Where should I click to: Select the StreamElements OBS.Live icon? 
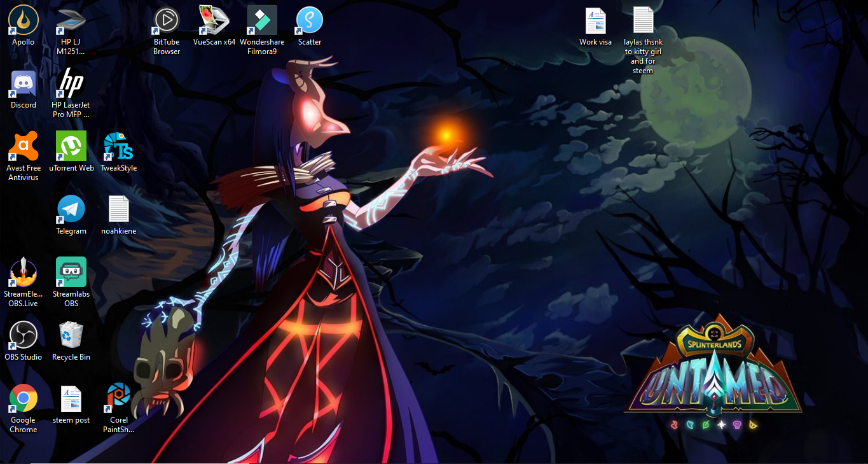pos(24,272)
